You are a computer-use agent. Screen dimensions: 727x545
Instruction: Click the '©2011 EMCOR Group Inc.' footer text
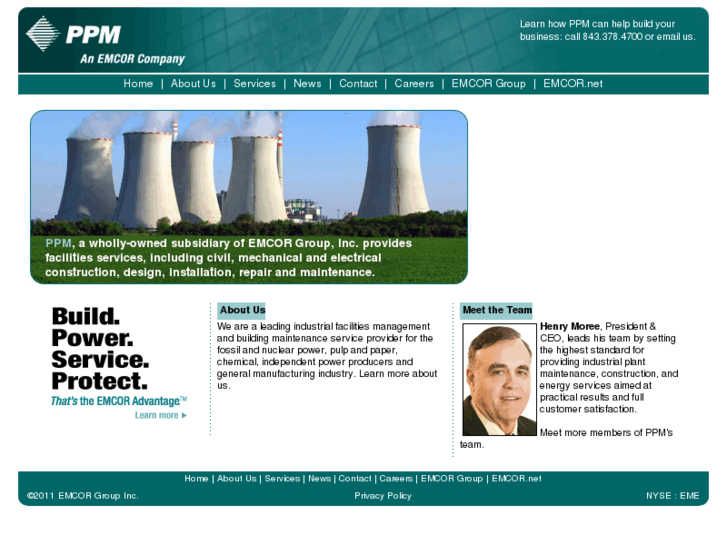(83, 496)
